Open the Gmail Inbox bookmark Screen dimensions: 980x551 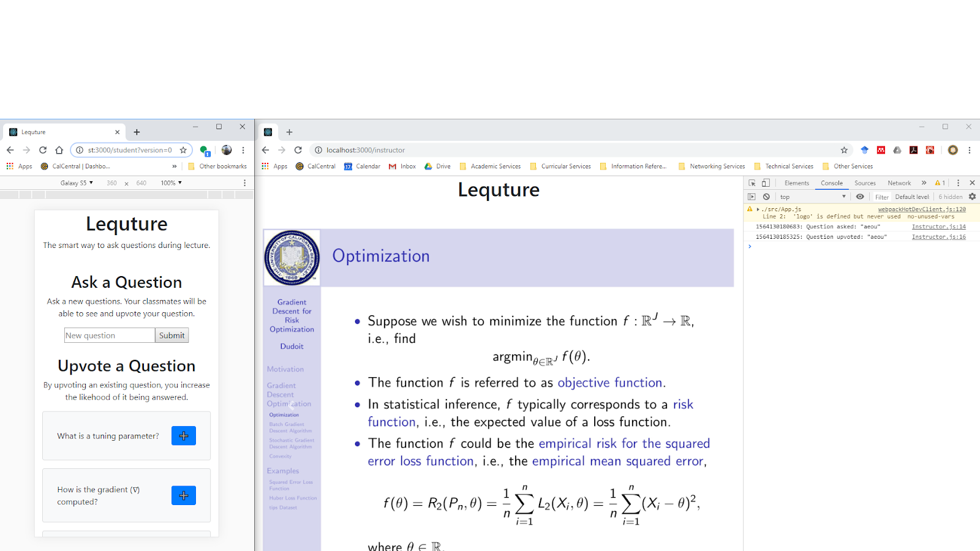pyautogui.click(x=402, y=167)
